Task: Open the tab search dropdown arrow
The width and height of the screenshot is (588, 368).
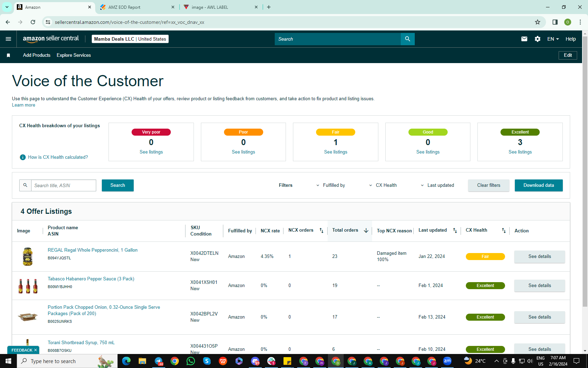Action: pyautogui.click(x=7, y=7)
